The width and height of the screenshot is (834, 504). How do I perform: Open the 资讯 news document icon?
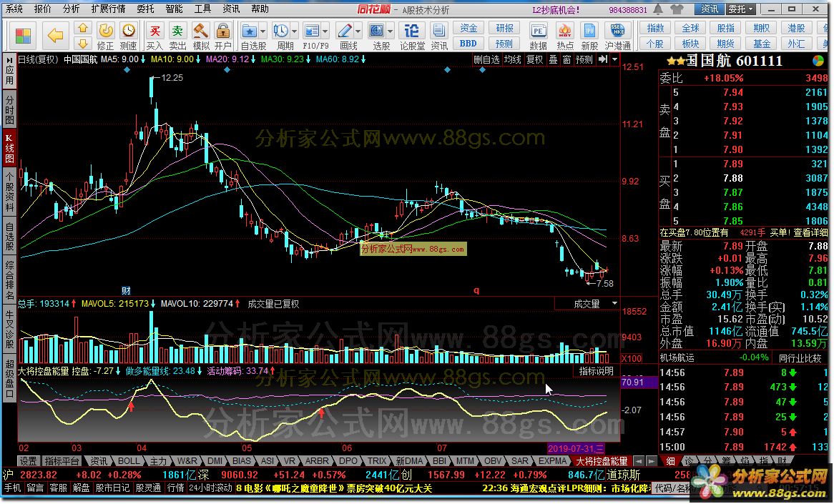point(438,36)
